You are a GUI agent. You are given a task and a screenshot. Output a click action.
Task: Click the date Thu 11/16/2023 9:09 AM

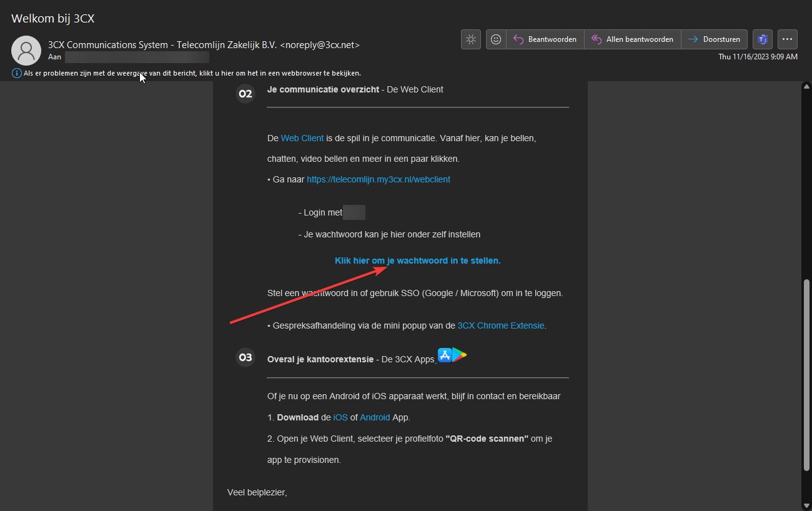[758, 57]
